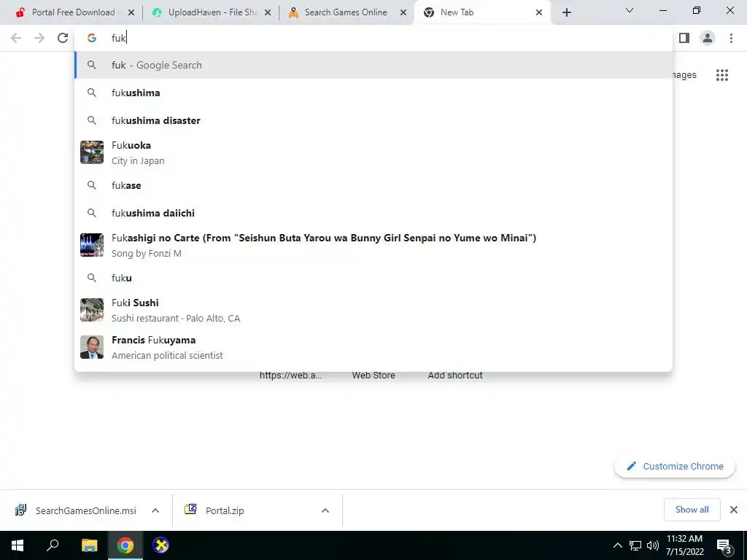
Task: Click the browser Back arrow
Action: pyautogui.click(x=16, y=38)
